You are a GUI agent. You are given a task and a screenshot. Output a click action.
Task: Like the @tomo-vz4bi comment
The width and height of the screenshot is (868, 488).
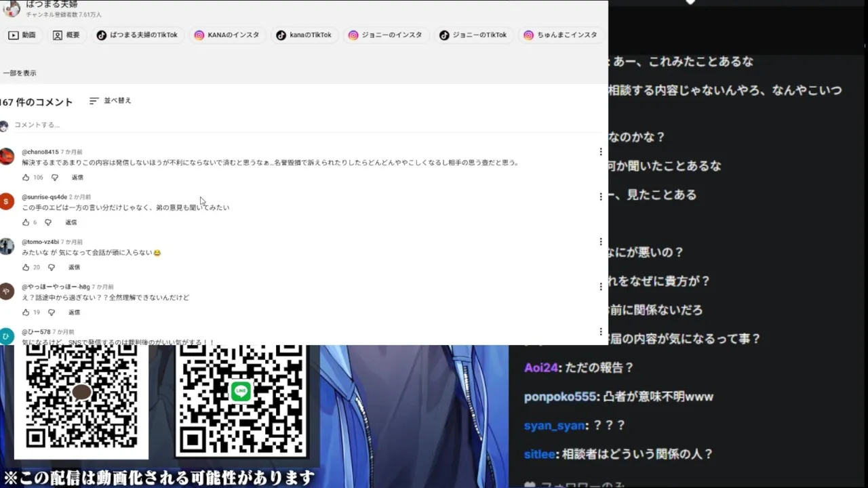point(26,268)
